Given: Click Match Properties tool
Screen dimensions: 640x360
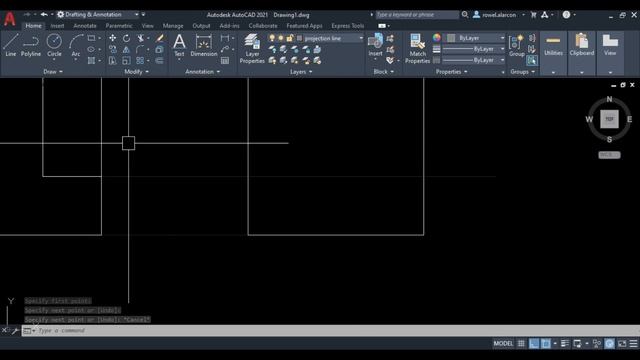Looking at the screenshot, I should click(x=417, y=49).
